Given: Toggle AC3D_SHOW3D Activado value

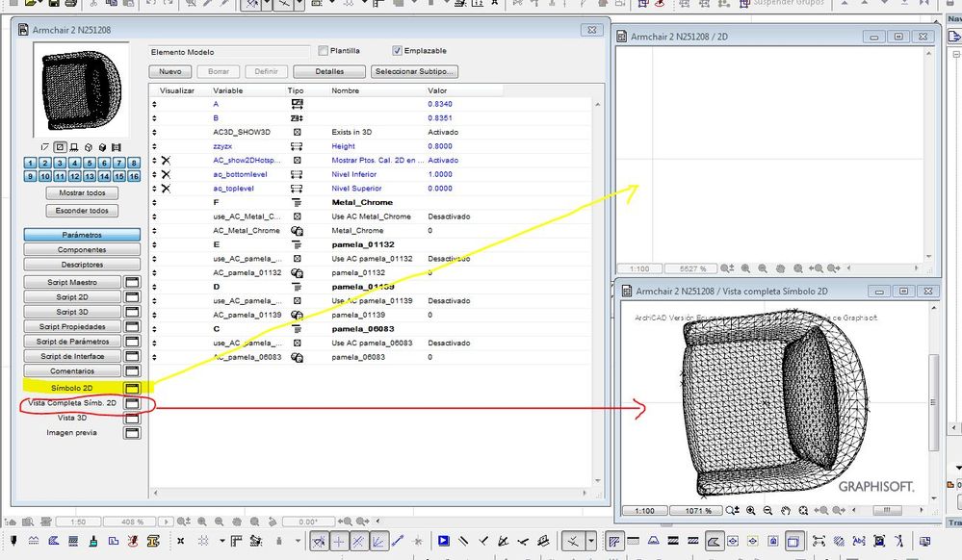Looking at the screenshot, I should (443, 132).
